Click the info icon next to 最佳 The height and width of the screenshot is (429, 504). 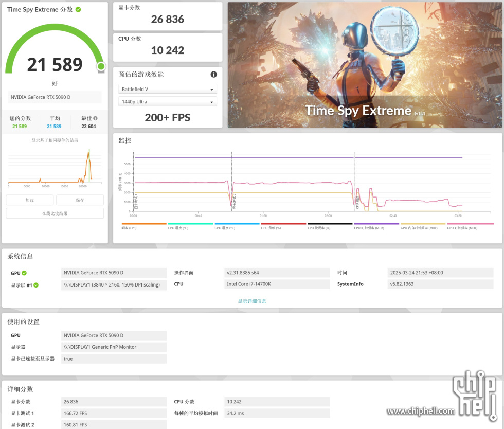pos(96,118)
